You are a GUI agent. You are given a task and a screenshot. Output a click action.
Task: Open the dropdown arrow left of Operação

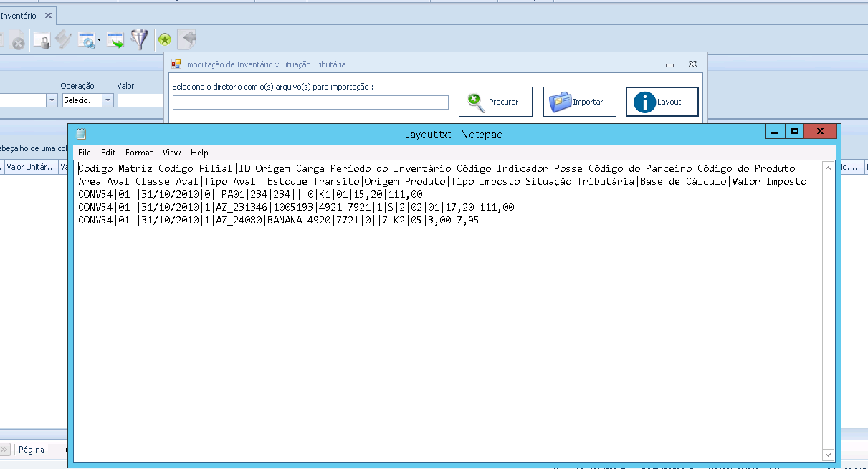[52, 100]
